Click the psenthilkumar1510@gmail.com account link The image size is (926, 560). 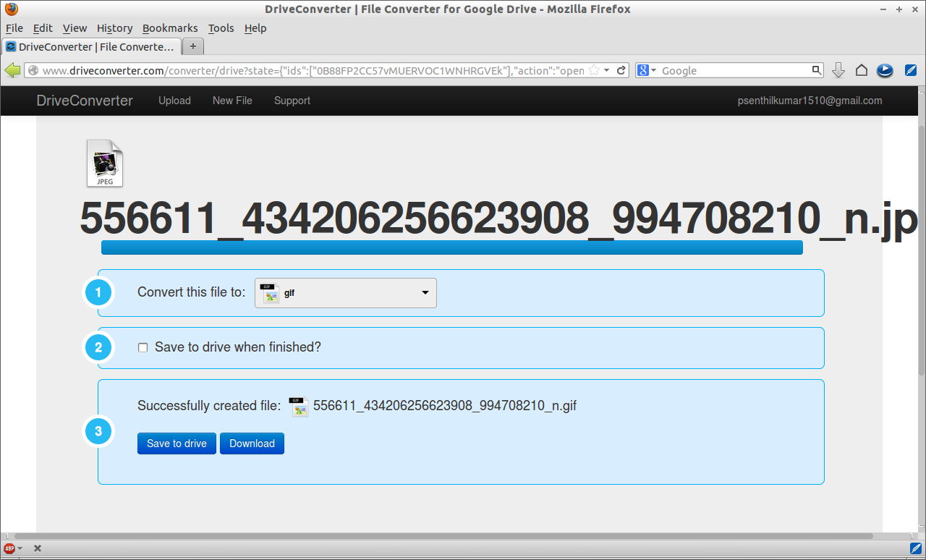(810, 101)
